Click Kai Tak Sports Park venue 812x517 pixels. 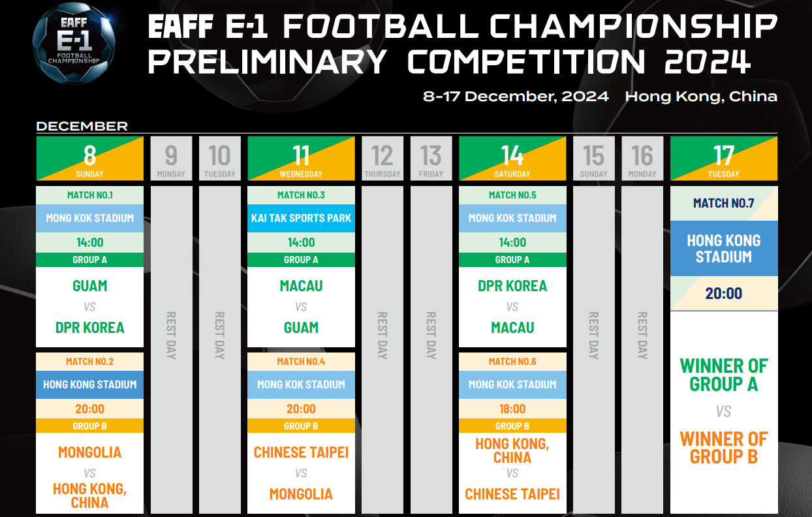click(301, 218)
